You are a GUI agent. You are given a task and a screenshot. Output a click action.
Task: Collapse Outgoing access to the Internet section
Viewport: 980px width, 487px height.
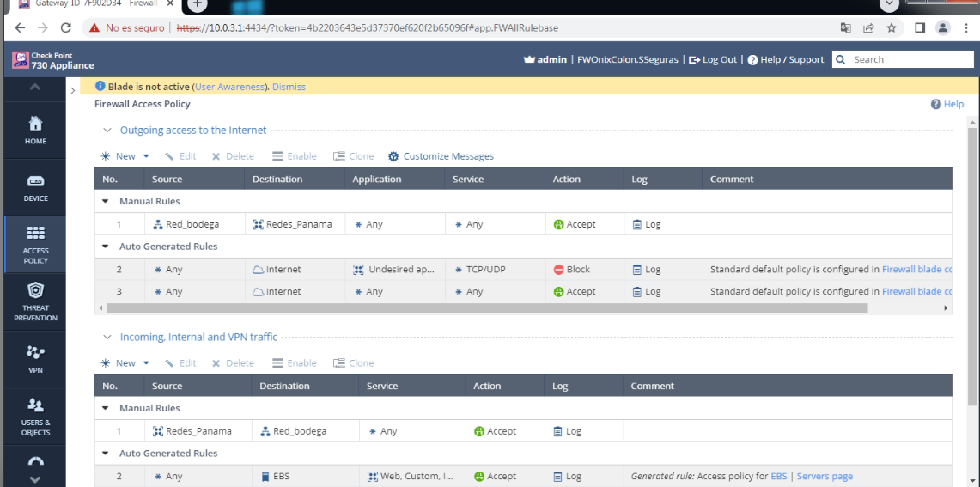pos(107,131)
